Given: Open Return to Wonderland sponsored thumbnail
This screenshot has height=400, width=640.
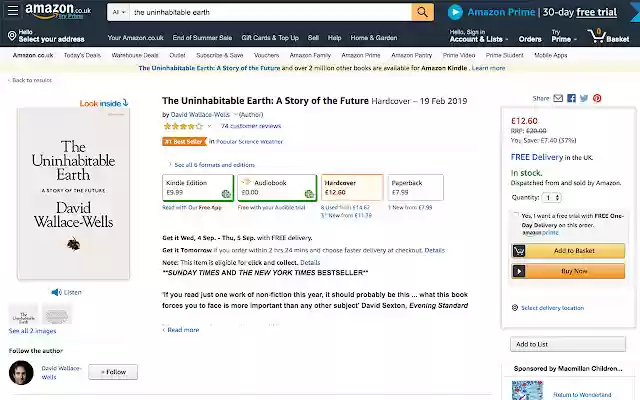Looking at the screenshot, I should click(527, 390).
